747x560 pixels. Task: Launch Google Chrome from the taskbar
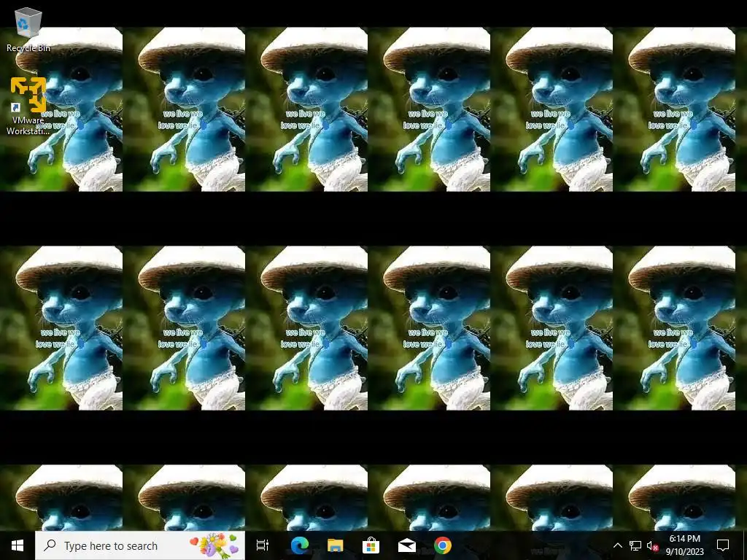[x=443, y=545]
